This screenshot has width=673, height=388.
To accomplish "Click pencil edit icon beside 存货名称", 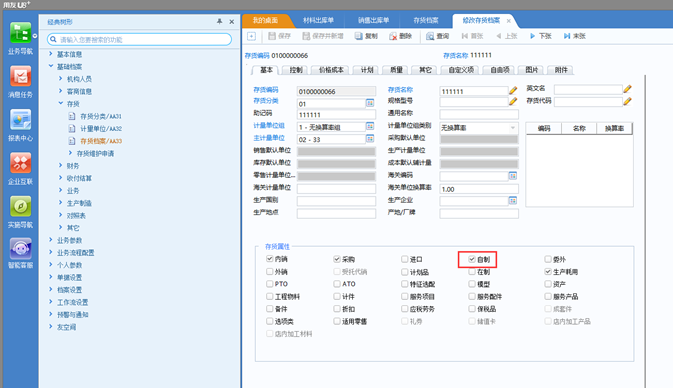I will point(513,90).
